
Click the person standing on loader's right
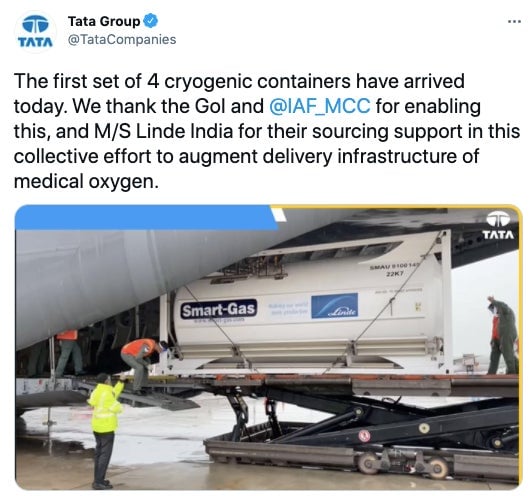502,336
